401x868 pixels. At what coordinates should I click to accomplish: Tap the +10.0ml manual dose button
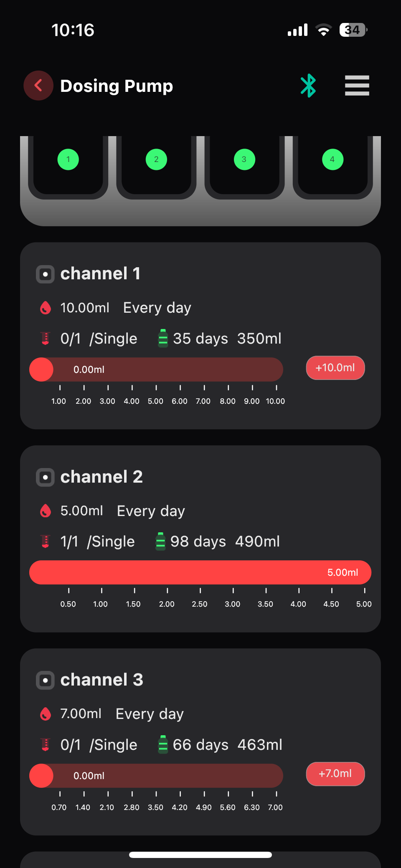click(335, 368)
